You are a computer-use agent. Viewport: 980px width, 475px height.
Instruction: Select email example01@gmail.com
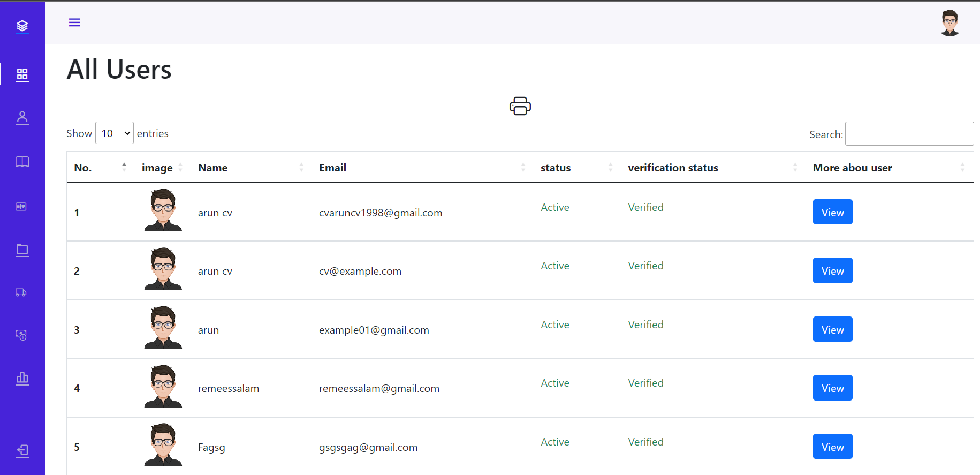(374, 330)
